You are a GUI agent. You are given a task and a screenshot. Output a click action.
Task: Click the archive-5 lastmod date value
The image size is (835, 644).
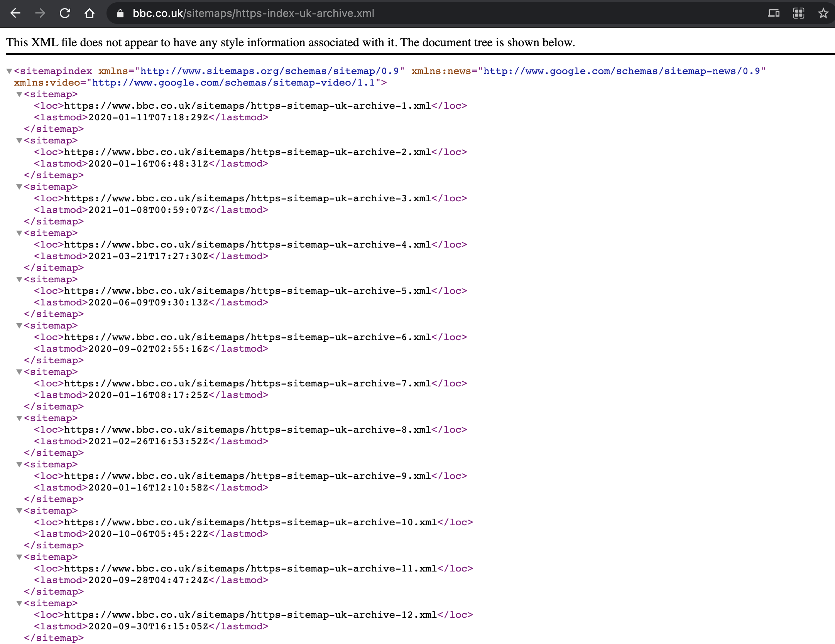[148, 303]
